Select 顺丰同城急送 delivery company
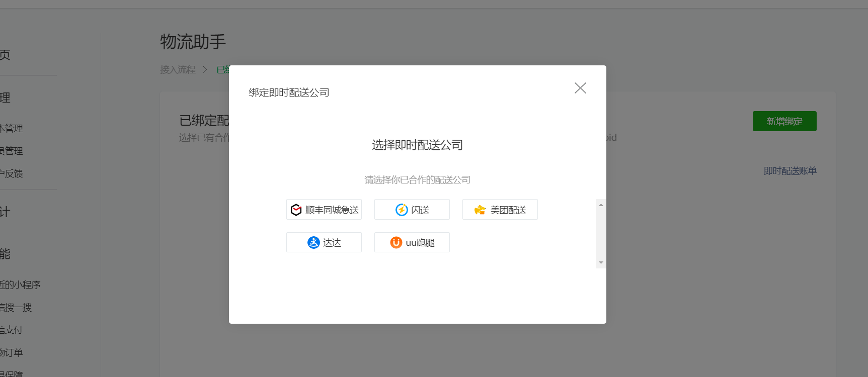Viewport: 868px width, 377px height. click(x=324, y=210)
